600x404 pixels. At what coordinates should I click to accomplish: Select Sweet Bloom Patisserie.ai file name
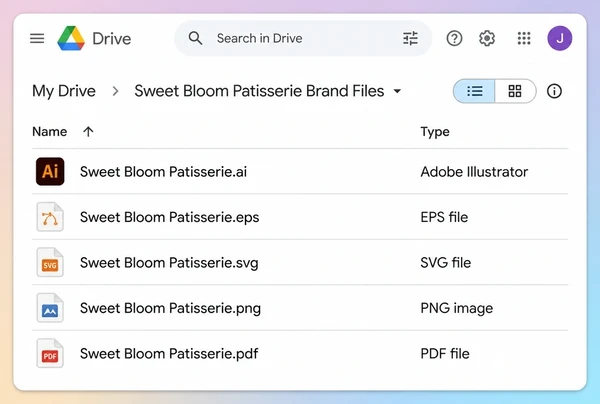click(x=163, y=172)
